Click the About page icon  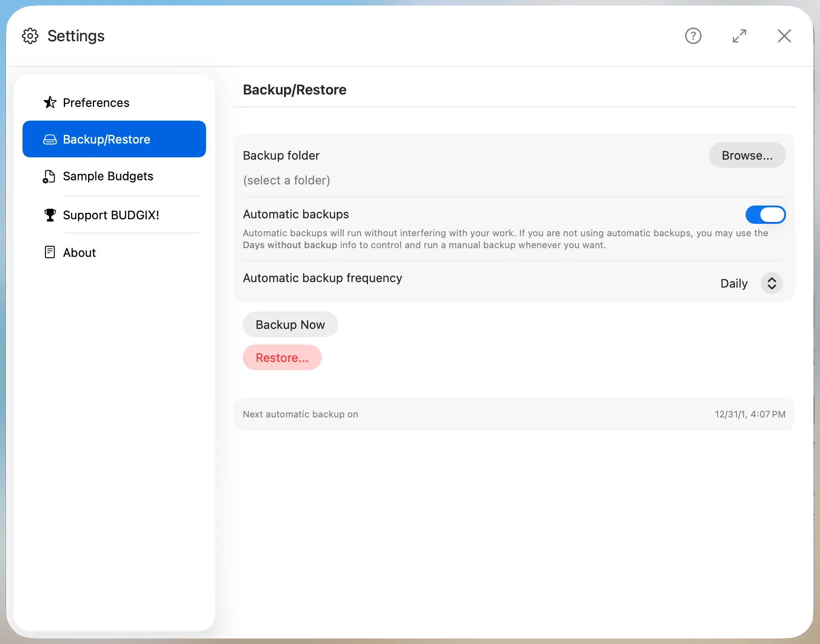click(x=50, y=252)
